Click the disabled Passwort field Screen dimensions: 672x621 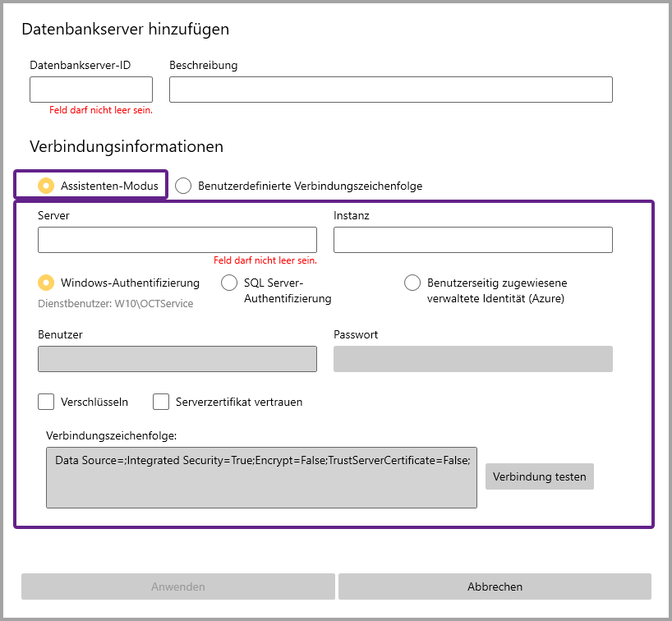472,359
